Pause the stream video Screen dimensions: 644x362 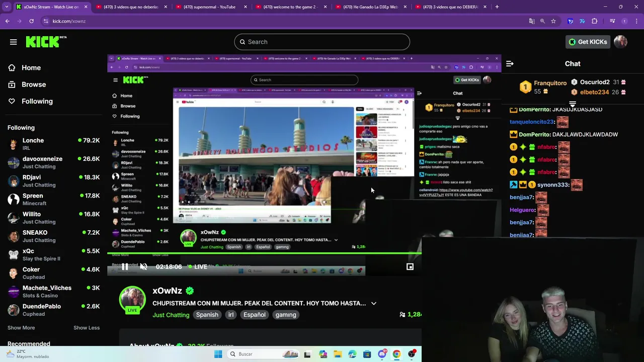point(124,267)
